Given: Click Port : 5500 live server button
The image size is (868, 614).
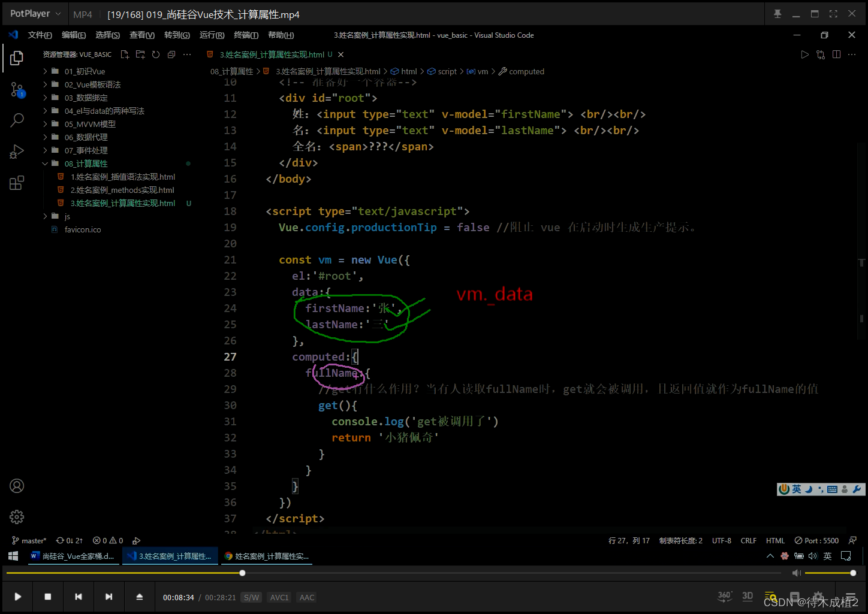Looking at the screenshot, I should pyautogui.click(x=816, y=540).
